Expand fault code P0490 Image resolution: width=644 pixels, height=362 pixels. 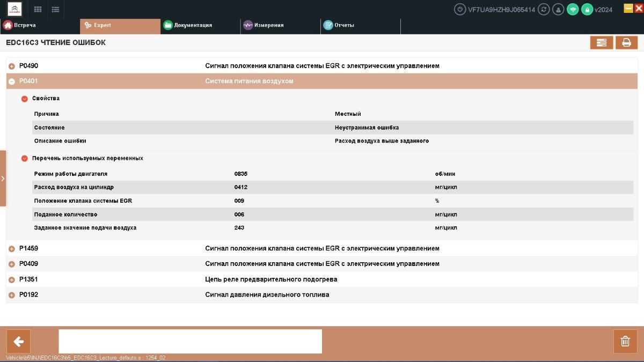coord(12,66)
